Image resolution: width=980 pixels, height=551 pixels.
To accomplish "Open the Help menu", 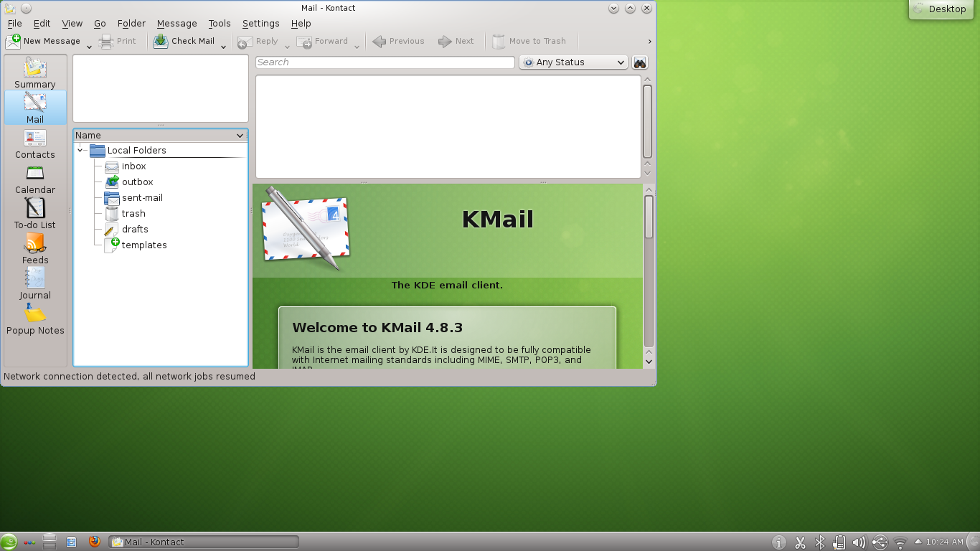I will 301,24.
